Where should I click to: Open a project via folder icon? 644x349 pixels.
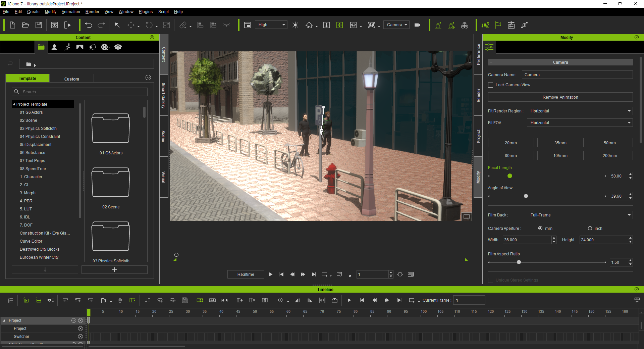25,25
